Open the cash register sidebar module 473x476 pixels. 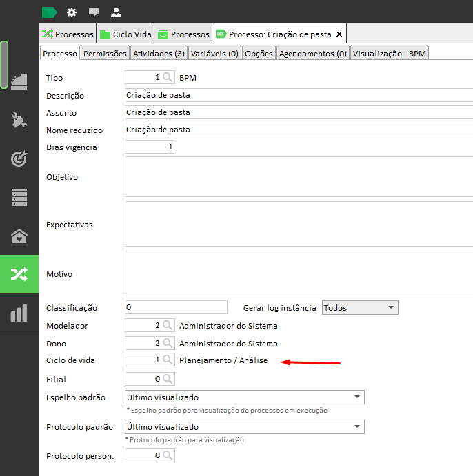pos(19,81)
